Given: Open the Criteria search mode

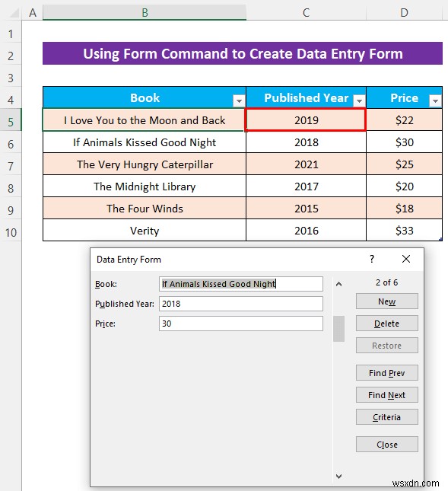Looking at the screenshot, I should (x=386, y=417).
